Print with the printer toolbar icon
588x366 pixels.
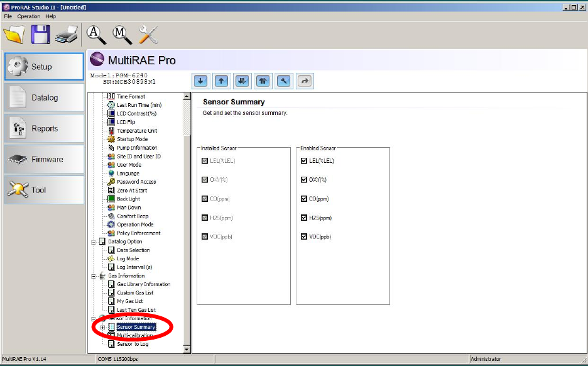click(x=67, y=35)
